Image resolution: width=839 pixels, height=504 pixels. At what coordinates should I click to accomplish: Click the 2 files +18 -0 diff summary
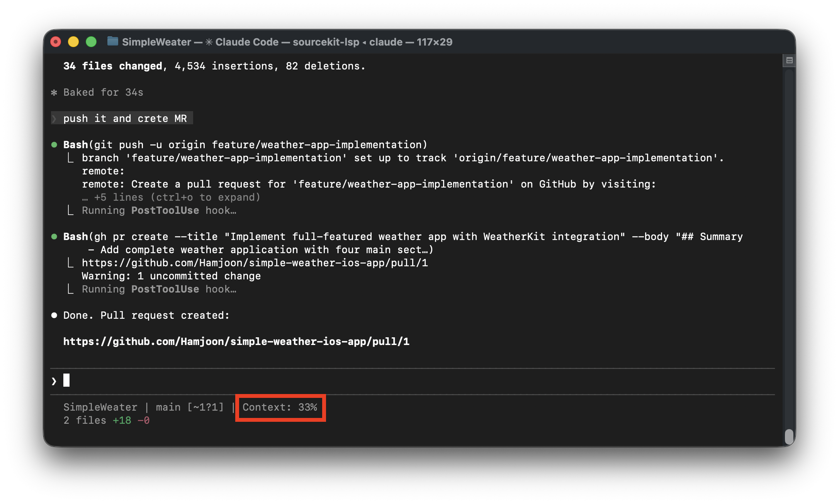[106, 420]
